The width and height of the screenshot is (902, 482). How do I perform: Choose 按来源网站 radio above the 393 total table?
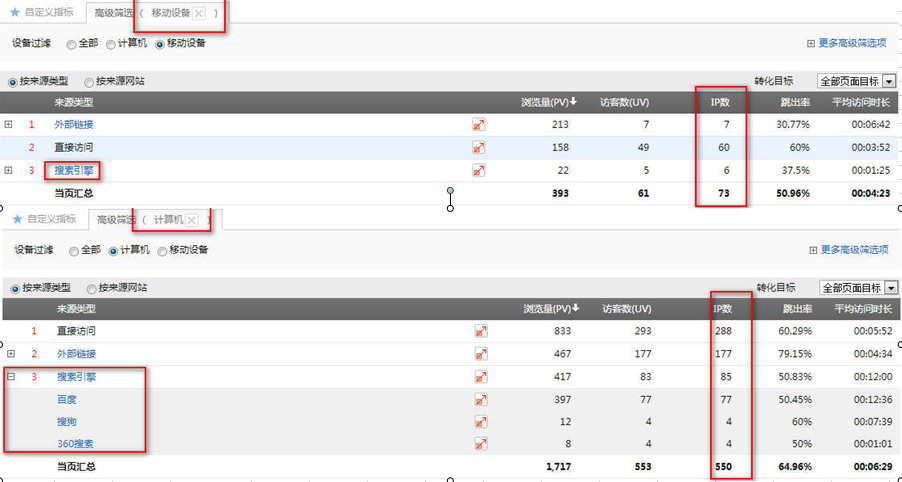tap(89, 82)
